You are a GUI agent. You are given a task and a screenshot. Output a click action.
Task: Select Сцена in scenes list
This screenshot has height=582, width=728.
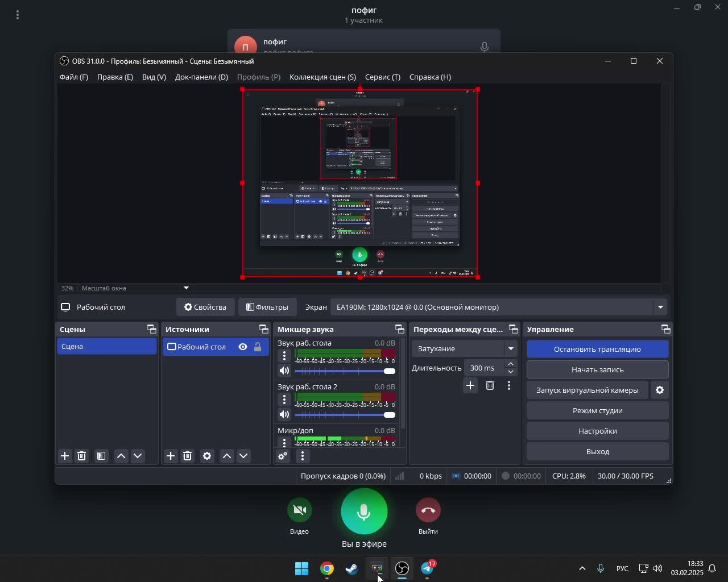pos(106,346)
